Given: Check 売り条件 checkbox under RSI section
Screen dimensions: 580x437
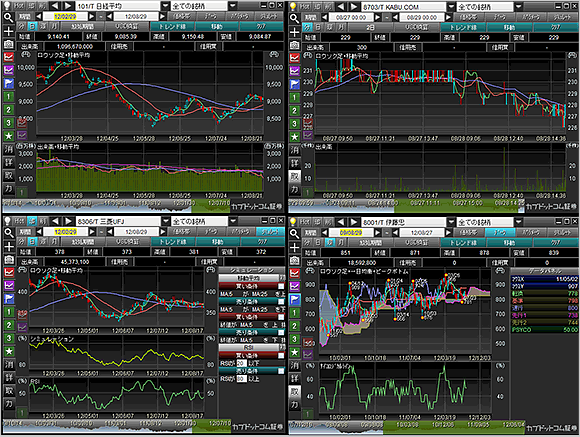Looking at the screenshot, I should pyautogui.click(x=281, y=371).
